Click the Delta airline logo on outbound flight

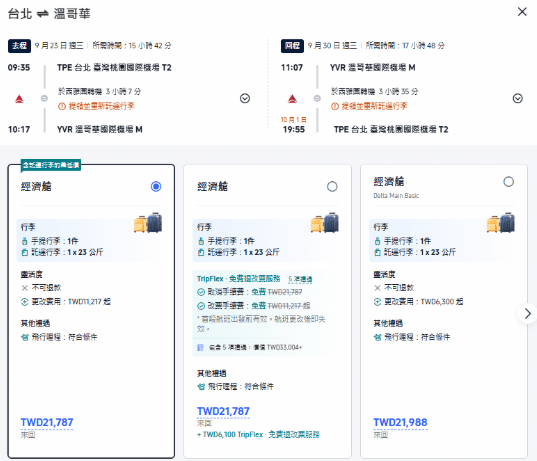coord(20,99)
